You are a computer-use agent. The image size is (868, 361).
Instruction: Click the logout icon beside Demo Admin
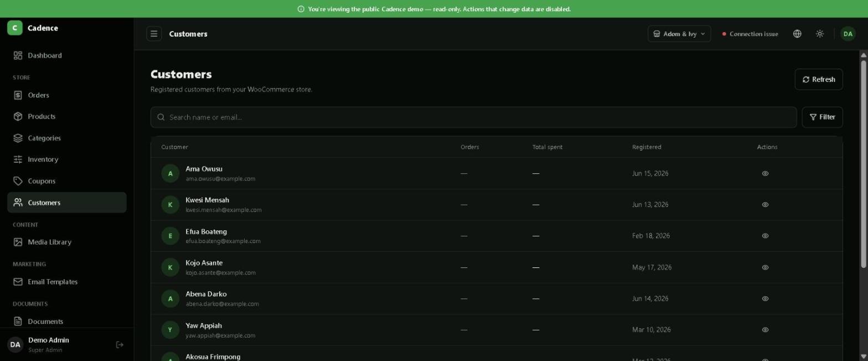(120, 344)
